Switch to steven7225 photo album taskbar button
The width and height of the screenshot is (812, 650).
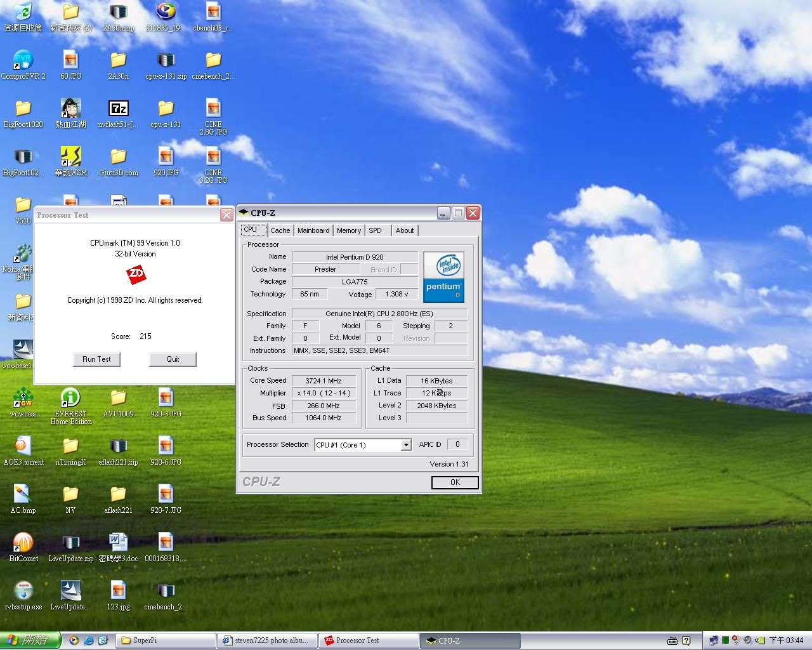pos(266,640)
